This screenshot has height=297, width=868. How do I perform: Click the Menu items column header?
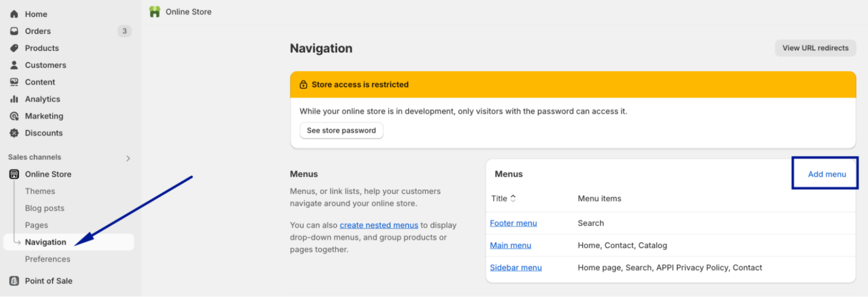(x=599, y=198)
